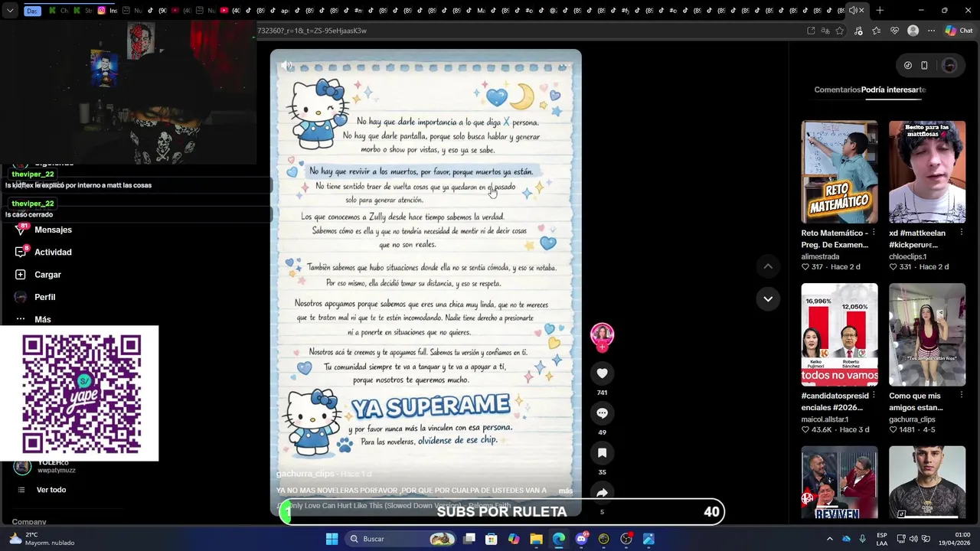
Task: Open File Explorer from the taskbar
Action: tap(536, 539)
